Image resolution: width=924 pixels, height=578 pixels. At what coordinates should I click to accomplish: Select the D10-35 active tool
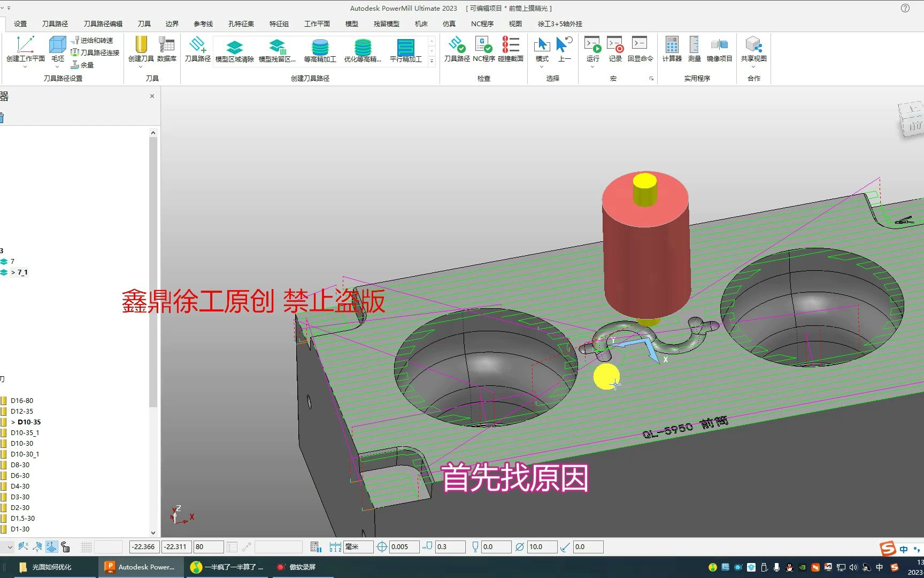(29, 422)
